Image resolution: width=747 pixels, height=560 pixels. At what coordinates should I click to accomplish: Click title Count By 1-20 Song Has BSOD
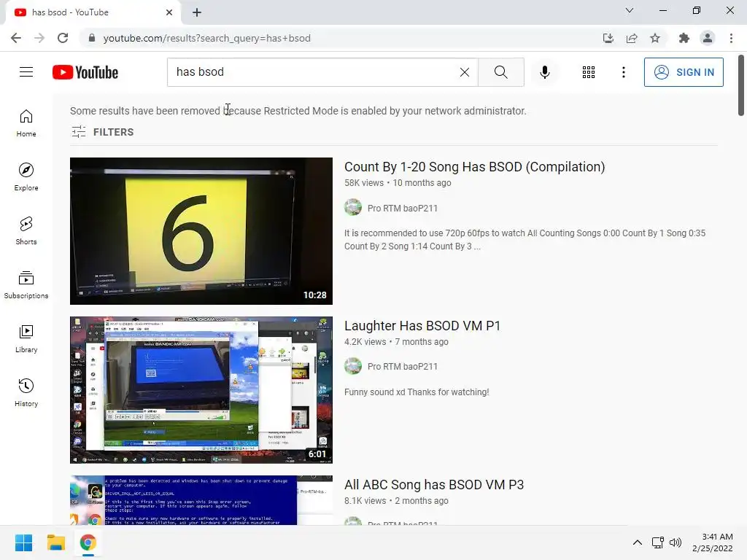474,167
